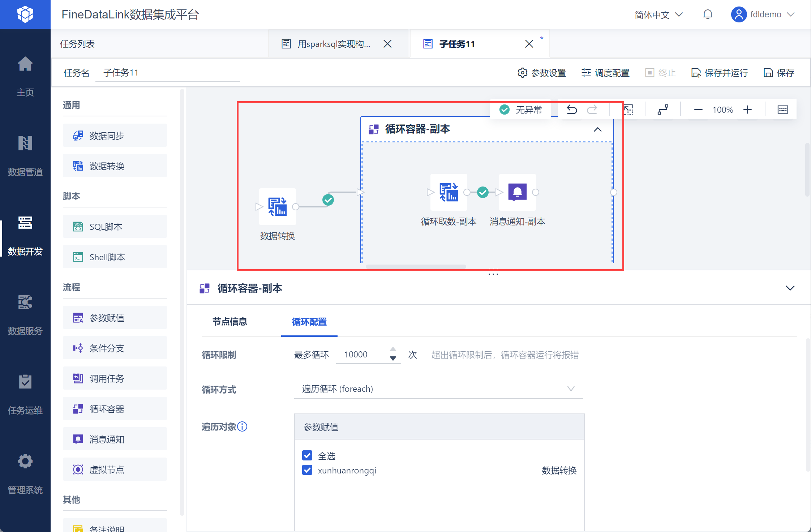Open the 简体中文 language dropdown
Screen dimensions: 811x532
(658, 14)
